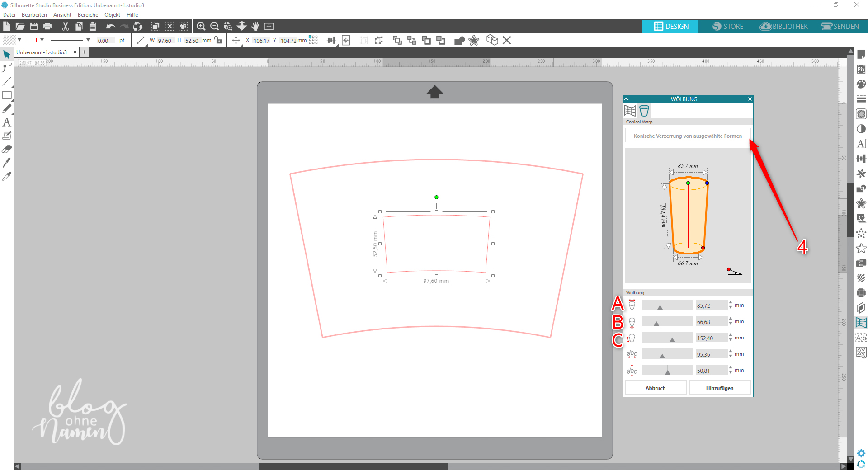Click the cup height value field 152,40
Image resolution: width=868 pixels, height=470 pixels.
(711, 338)
